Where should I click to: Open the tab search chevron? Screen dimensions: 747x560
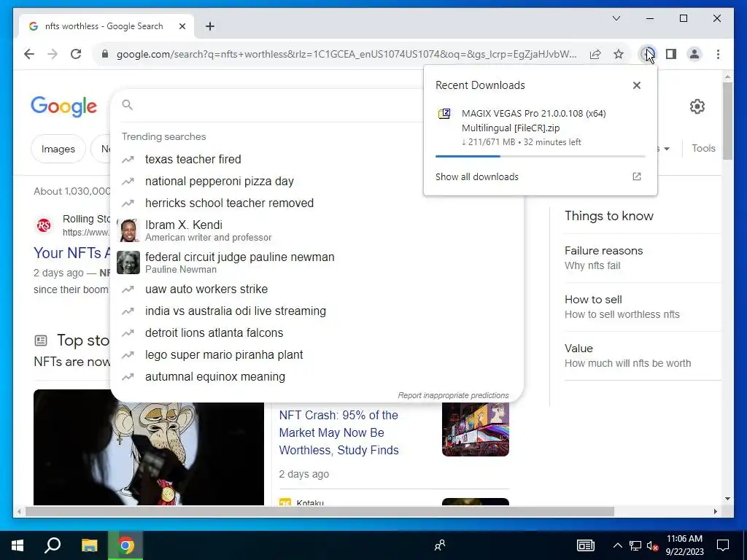616,18
